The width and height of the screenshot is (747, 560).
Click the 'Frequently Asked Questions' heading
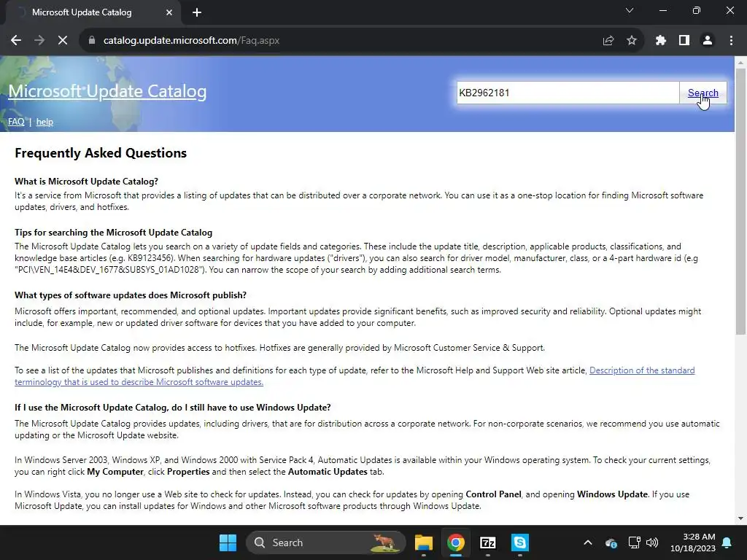(101, 153)
